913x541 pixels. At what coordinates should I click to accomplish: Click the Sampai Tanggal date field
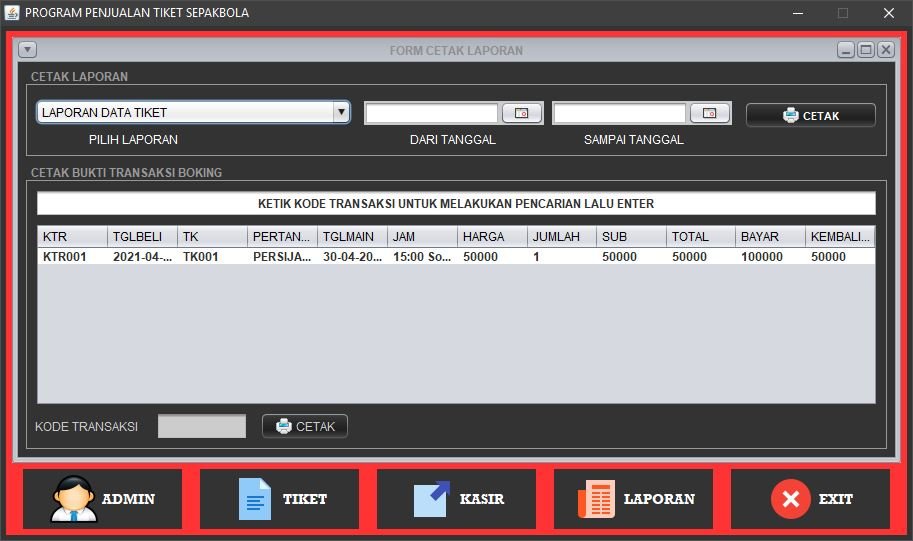(619, 114)
